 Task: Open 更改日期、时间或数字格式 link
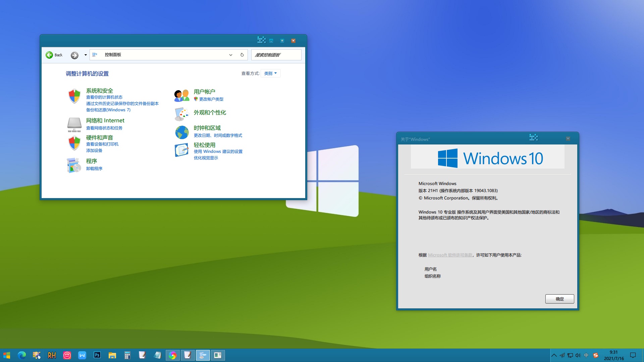(x=218, y=135)
